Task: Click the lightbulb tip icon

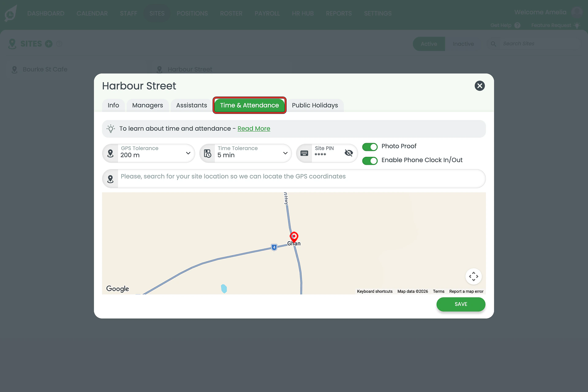Action: 111,129
